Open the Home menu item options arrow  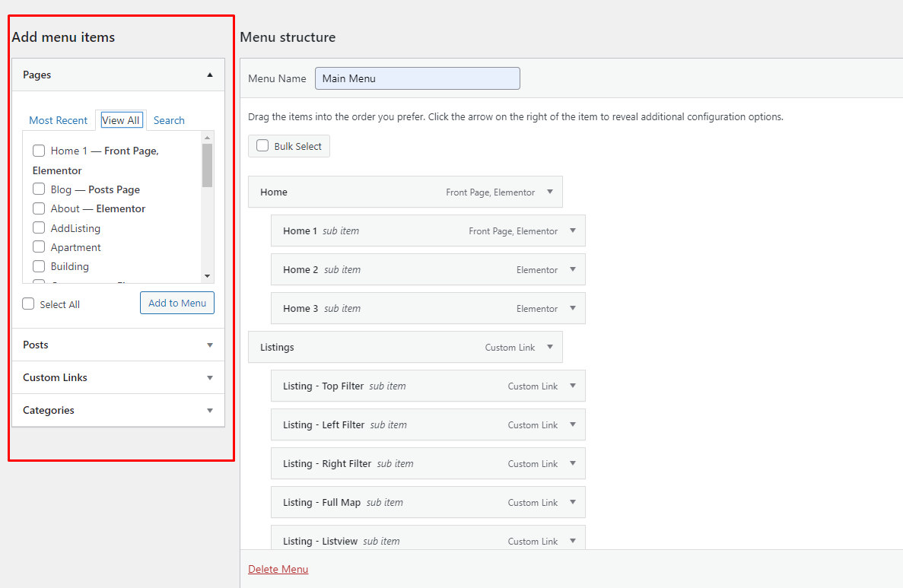(x=550, y=192)
